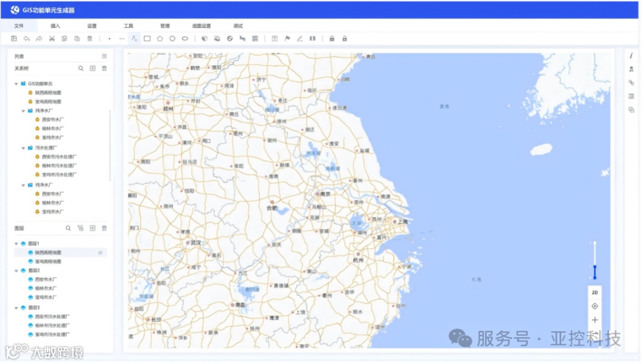Toggle visibility eye of 陕西高程地图 layer
This screenshot has height=364, width=642.
click(100, 253)
